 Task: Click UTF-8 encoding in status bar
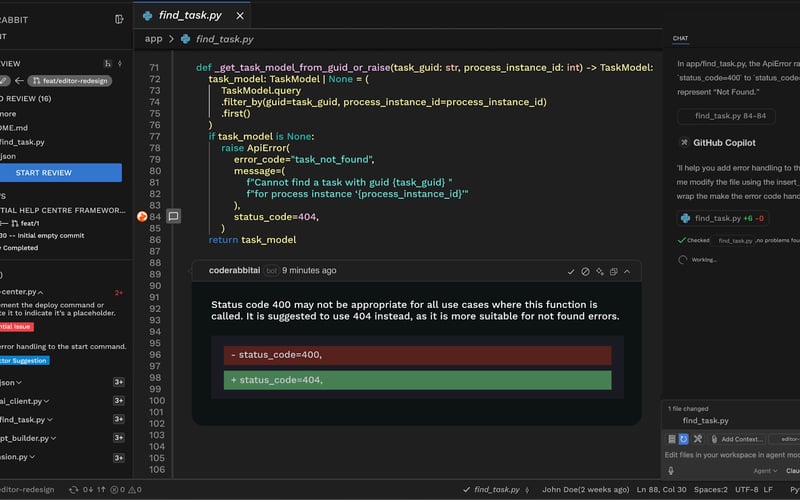pos(746,489)
